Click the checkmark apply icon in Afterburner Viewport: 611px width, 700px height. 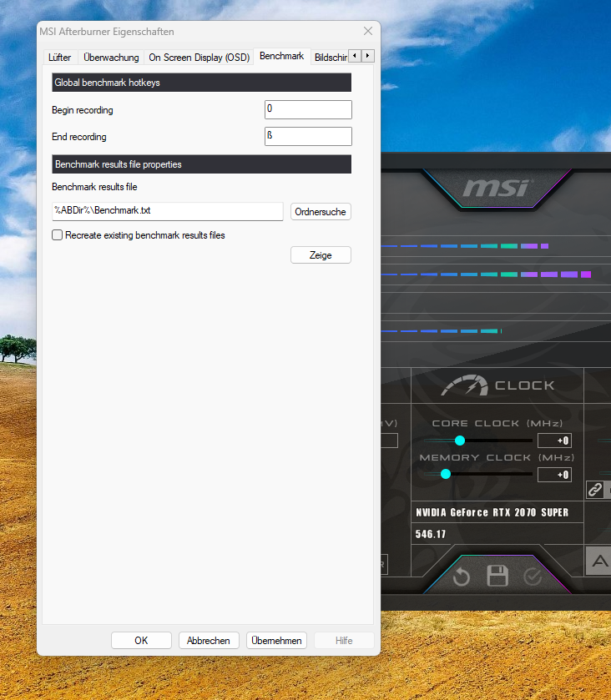pyautogui.click(x=533, y=577)
